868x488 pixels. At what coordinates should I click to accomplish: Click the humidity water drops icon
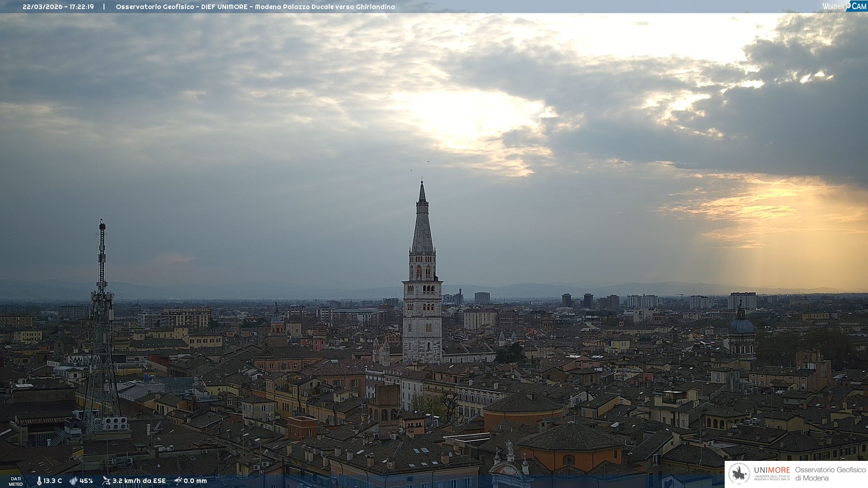click(73, 481)
